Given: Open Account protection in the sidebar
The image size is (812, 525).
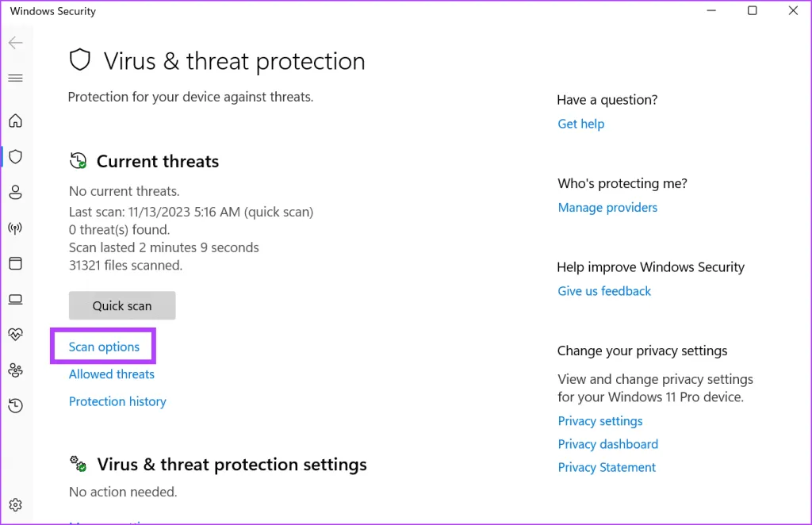Looking at the screenshot, I should point(16,193).
